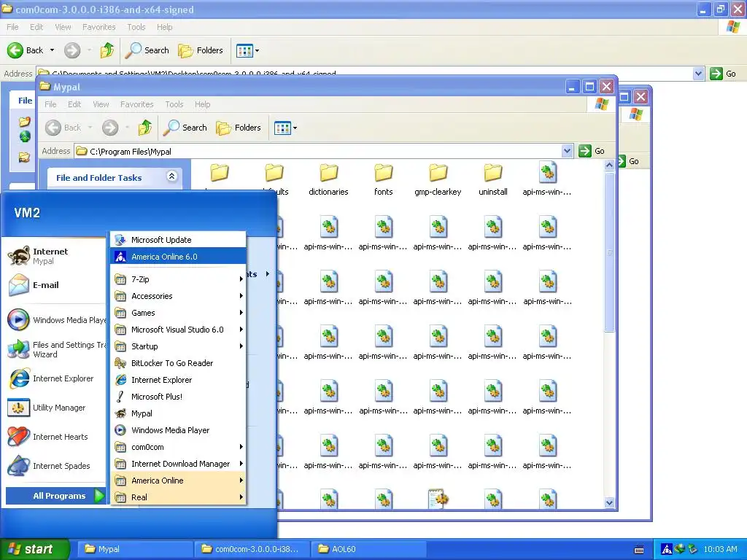Toggle Folders pane in Mypal window
747x560 pixels.
point(239,128)
